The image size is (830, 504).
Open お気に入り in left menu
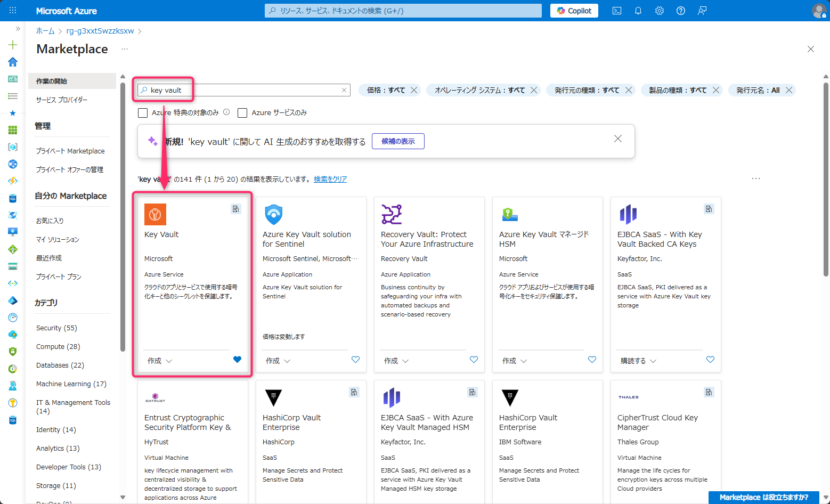50,221
